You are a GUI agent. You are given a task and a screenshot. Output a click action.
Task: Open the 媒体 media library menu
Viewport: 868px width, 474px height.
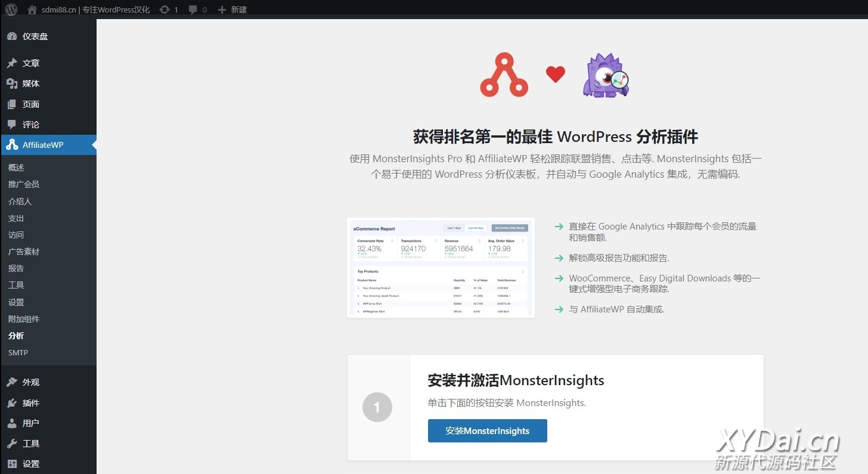coord(30,83)
